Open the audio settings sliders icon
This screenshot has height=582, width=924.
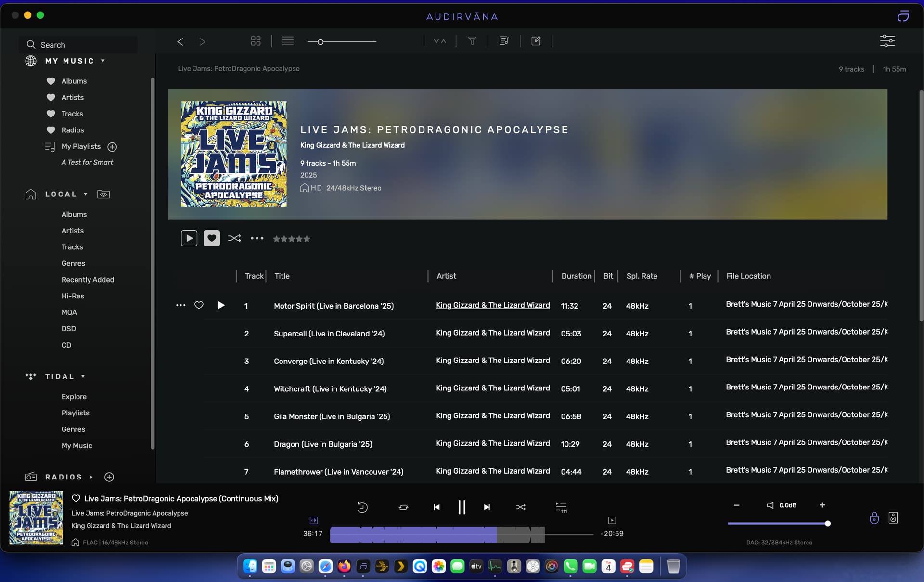pos(887,41)
